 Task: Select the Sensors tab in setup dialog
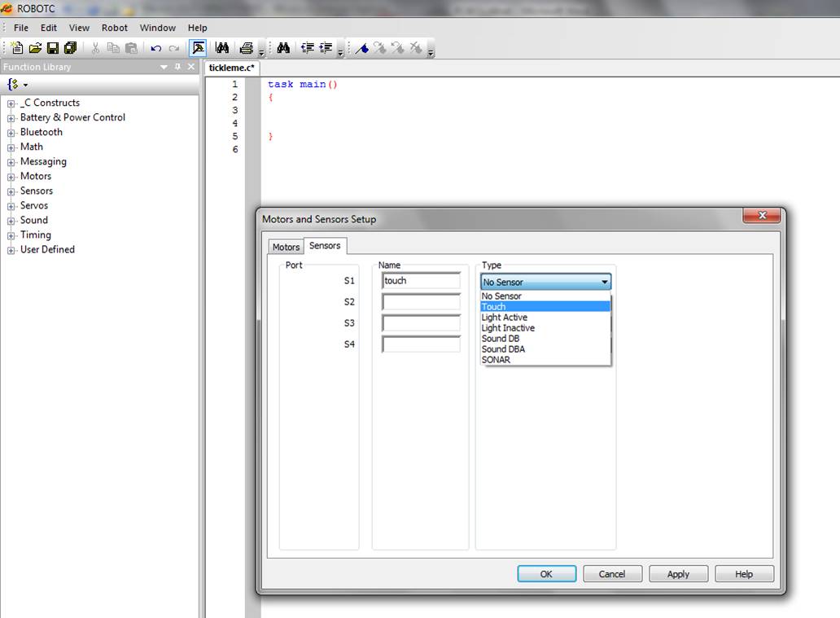tap(325, 245)
